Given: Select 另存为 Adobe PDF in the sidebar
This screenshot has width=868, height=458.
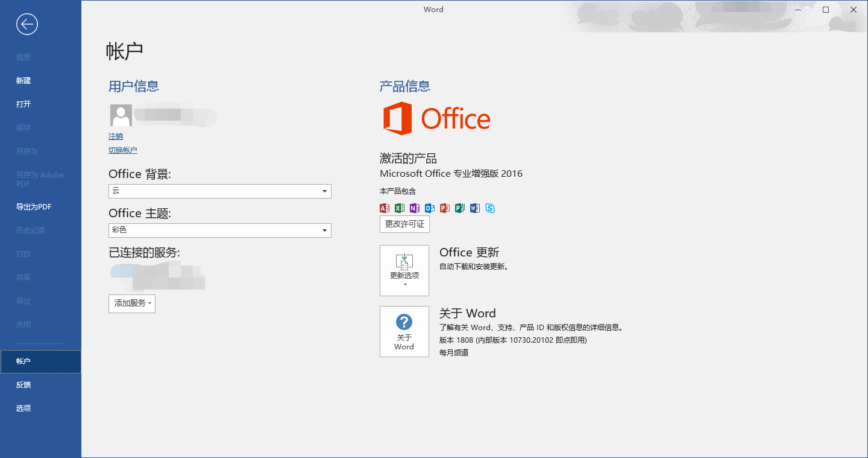Looking at the screenshot, I should [x=40, y=179].
